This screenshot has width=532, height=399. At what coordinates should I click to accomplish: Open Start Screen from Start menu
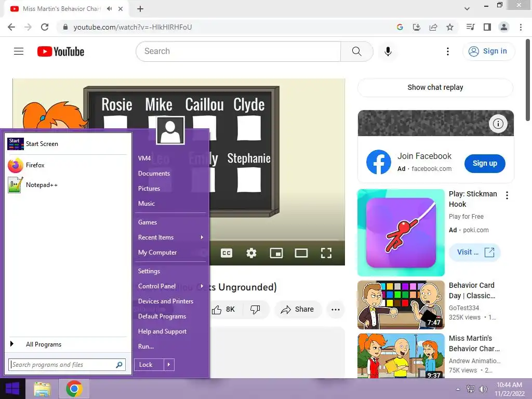pyautogui.click(x=67, y=144)
